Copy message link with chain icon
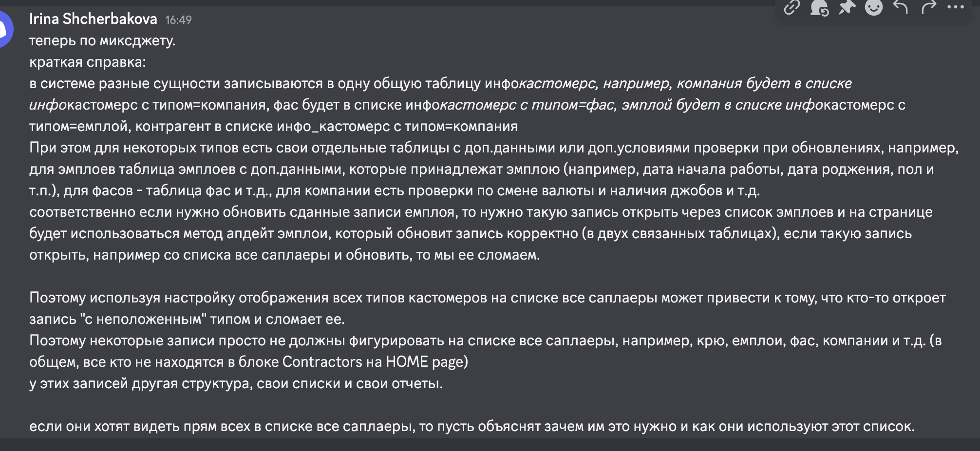980x451 pixels. pyautogui.click(x=792, y=7)
